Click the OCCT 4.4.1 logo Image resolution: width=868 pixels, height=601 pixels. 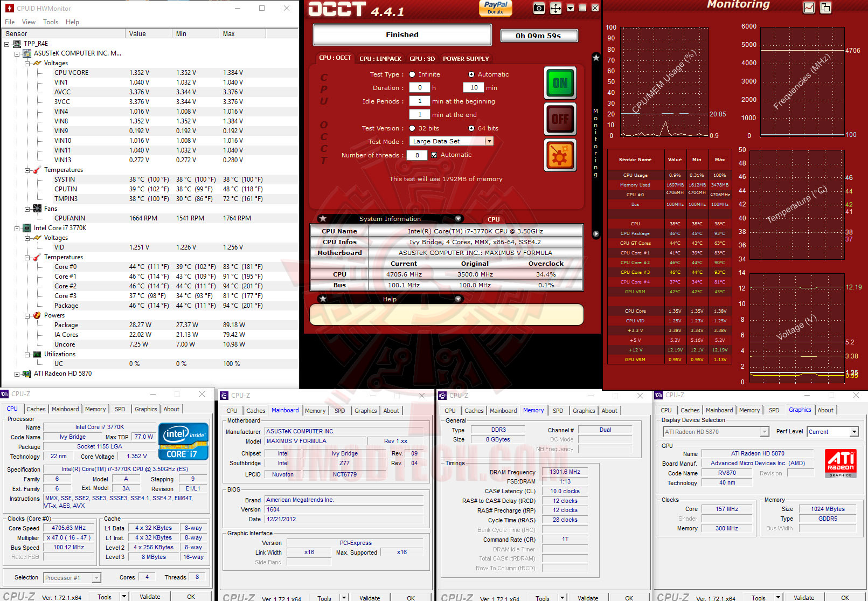click(356, 9)
